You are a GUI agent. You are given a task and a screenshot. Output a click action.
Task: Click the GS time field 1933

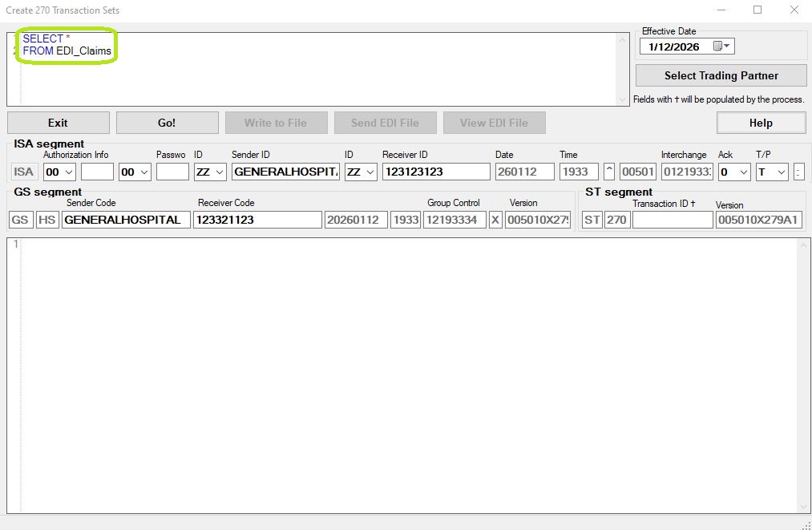point(406,220)
